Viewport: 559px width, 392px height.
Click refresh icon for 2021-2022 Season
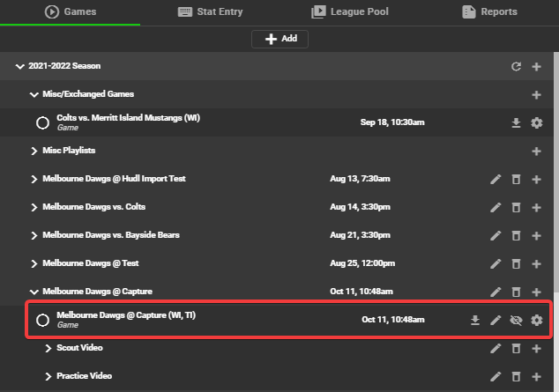click(x=516, y=66)
